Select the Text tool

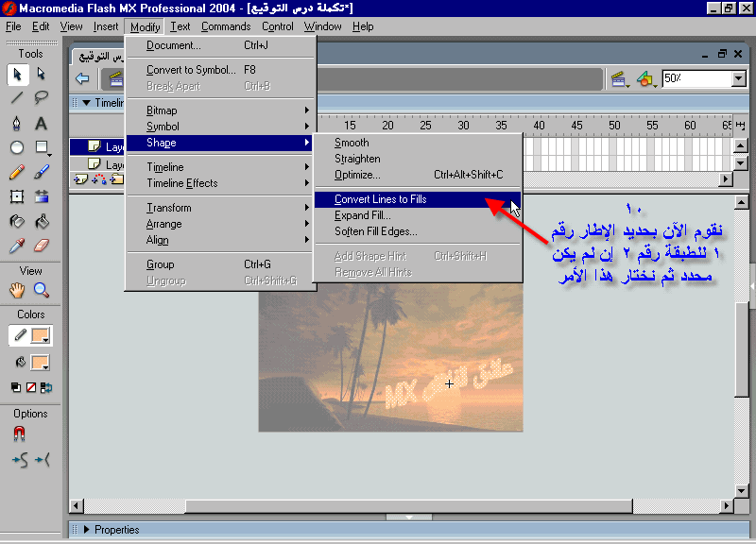(42, 124)
